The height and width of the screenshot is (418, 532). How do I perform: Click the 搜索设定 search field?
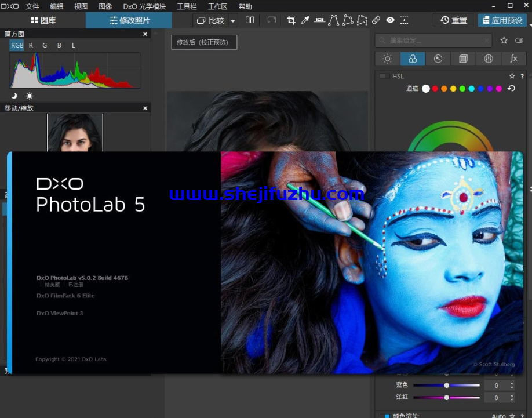(433, 41)
